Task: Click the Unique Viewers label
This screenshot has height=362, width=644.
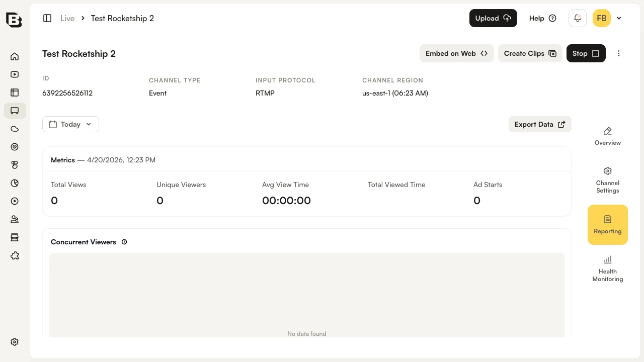Action: [x=181, y=185]
